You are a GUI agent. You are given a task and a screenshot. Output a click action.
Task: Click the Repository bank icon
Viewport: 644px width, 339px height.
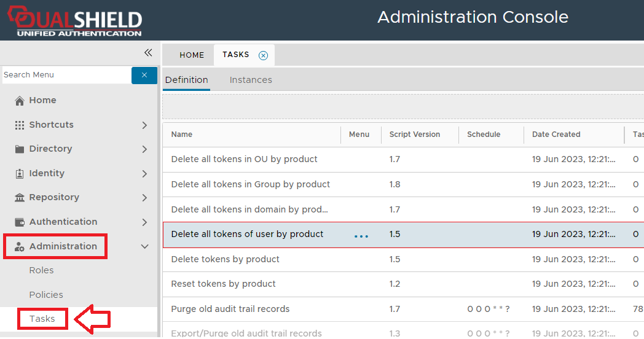click(20, 198)
